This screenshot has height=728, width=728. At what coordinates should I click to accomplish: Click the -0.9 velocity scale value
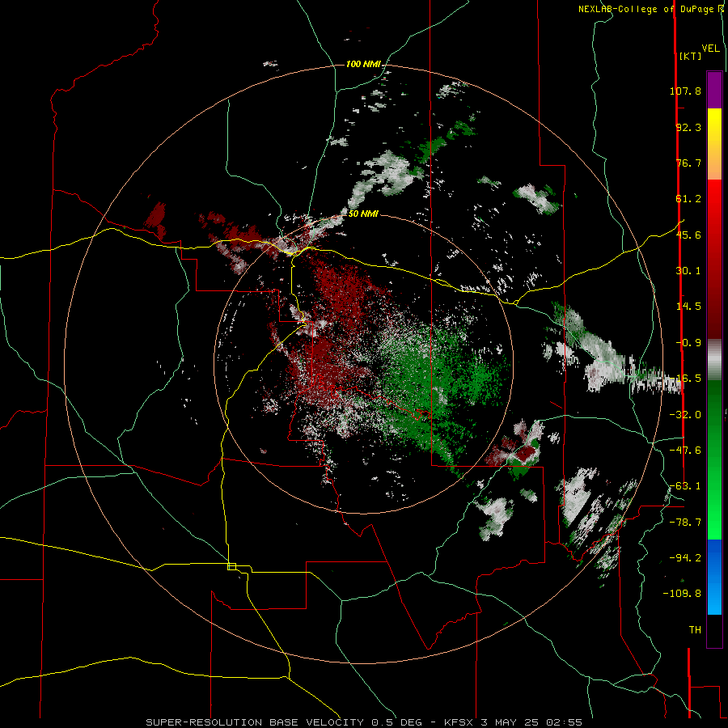tap(688, 343)
